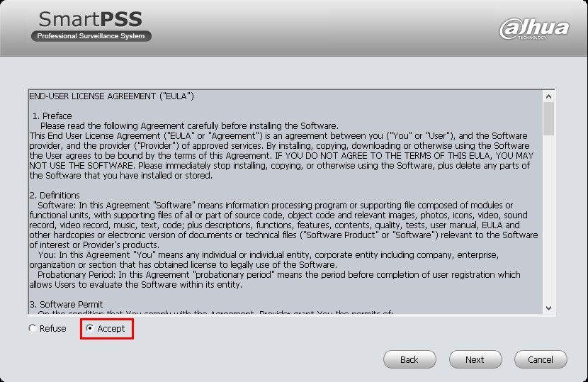Select the Accept radio button
Image resolution: width=588 pixels, height=382 pixels.
pos(90,328)
